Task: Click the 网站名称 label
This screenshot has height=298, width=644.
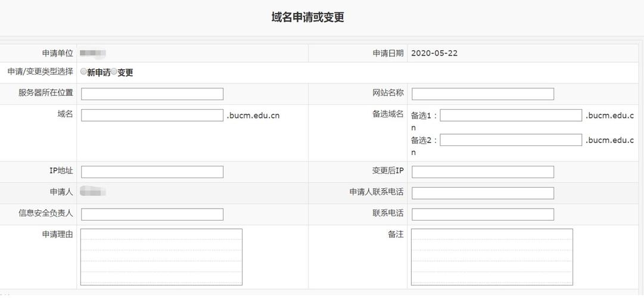Action: 388,92
